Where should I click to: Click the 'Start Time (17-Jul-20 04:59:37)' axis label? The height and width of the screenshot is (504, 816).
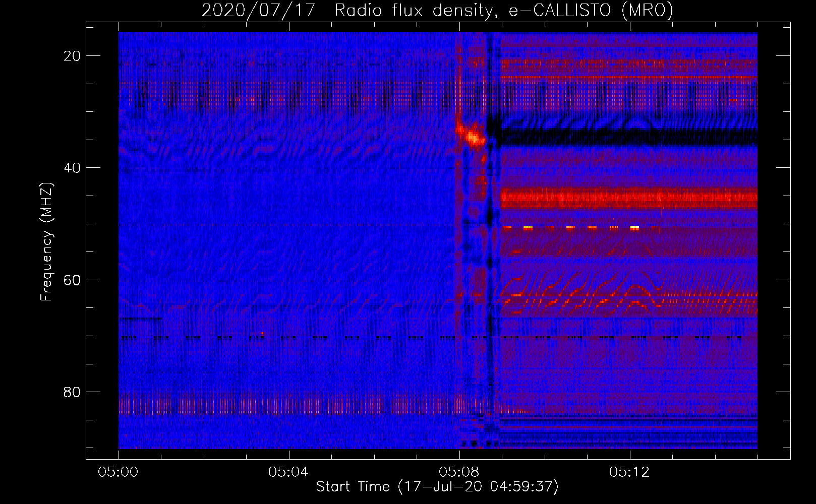(x=437, y=487)
